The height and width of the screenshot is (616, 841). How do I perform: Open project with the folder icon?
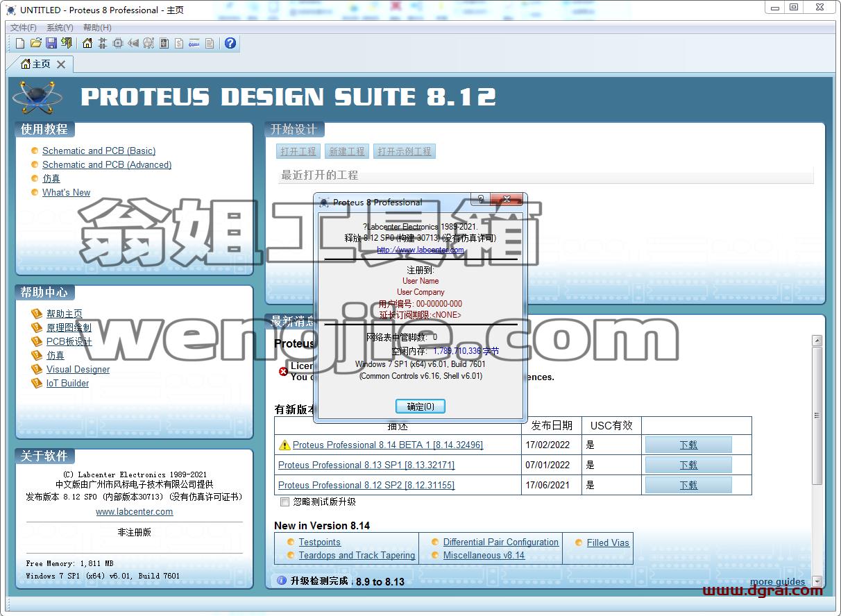point(36,43)
